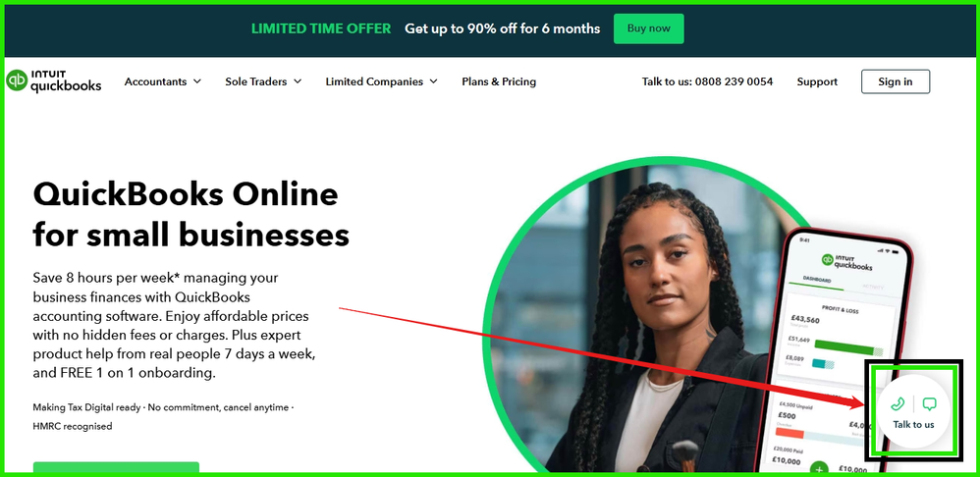Click the LIMITED TIME OFFER banner text
This screenshot has height=477, width=980.
(x=321, y=28)
